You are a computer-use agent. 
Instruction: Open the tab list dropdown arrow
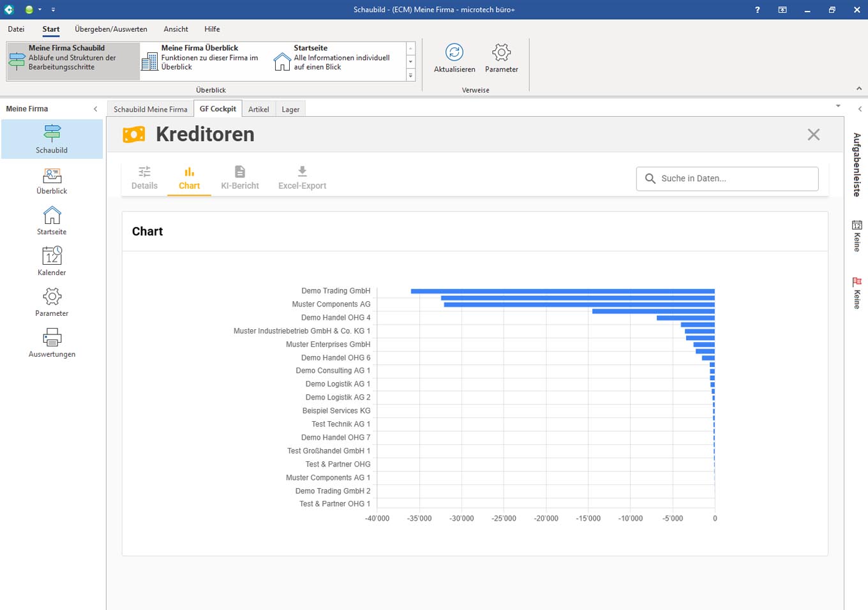pos(837,106)
